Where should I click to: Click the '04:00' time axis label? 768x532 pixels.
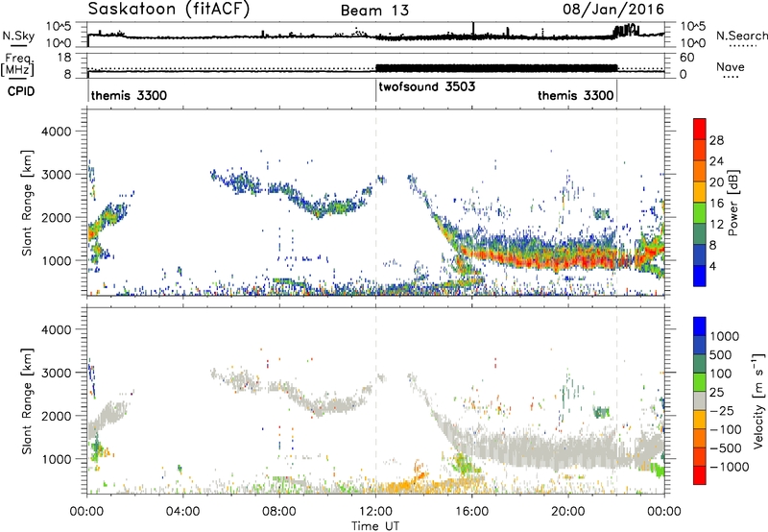182,511
